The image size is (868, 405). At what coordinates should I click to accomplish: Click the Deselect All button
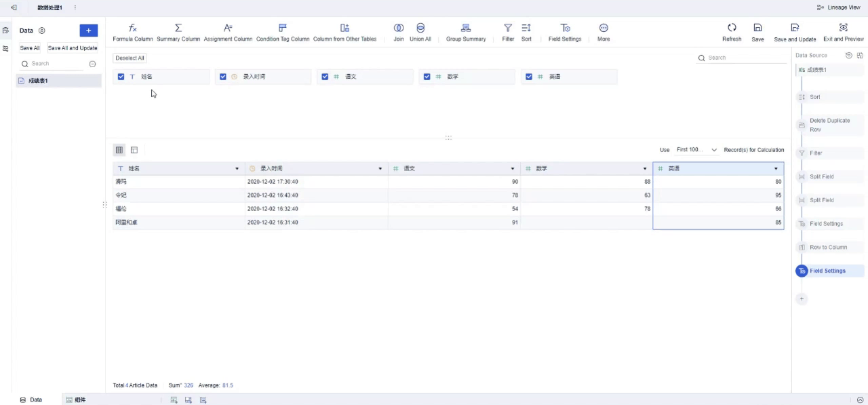130,58
